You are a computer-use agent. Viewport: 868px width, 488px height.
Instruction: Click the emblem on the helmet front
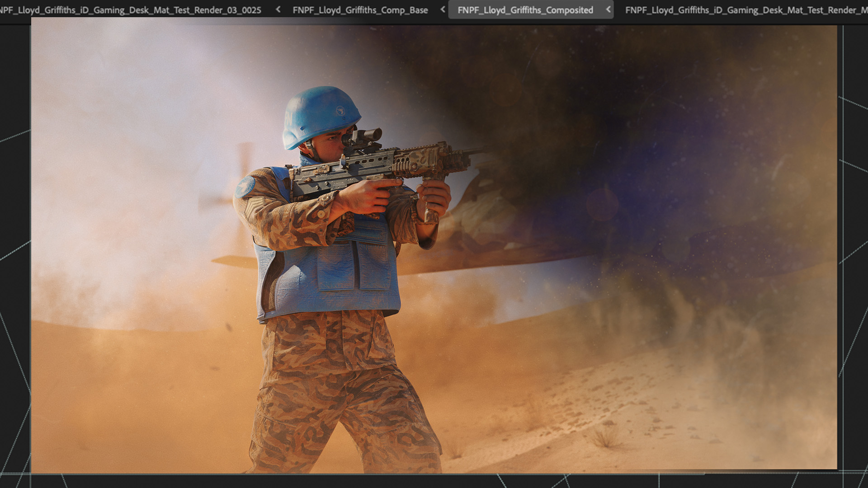[340, 111]
